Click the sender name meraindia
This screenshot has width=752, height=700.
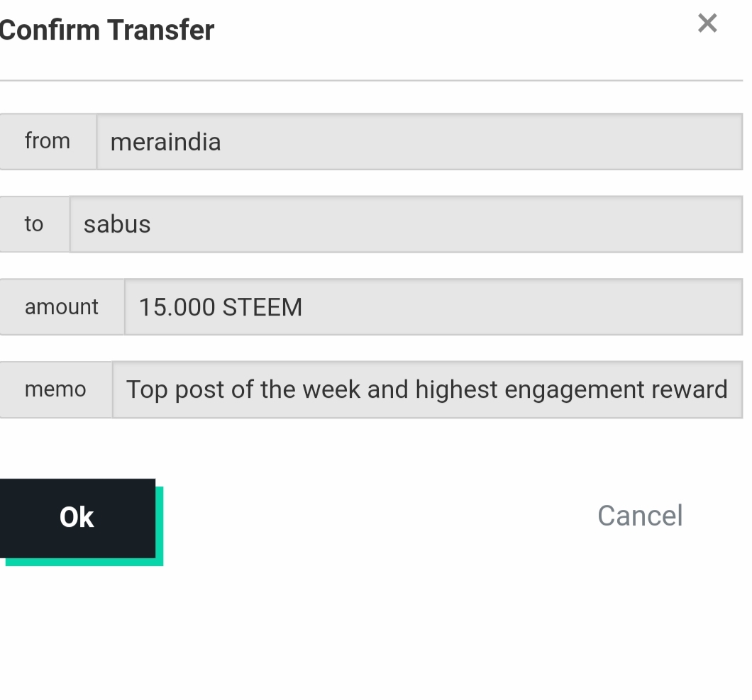[165, 142]
